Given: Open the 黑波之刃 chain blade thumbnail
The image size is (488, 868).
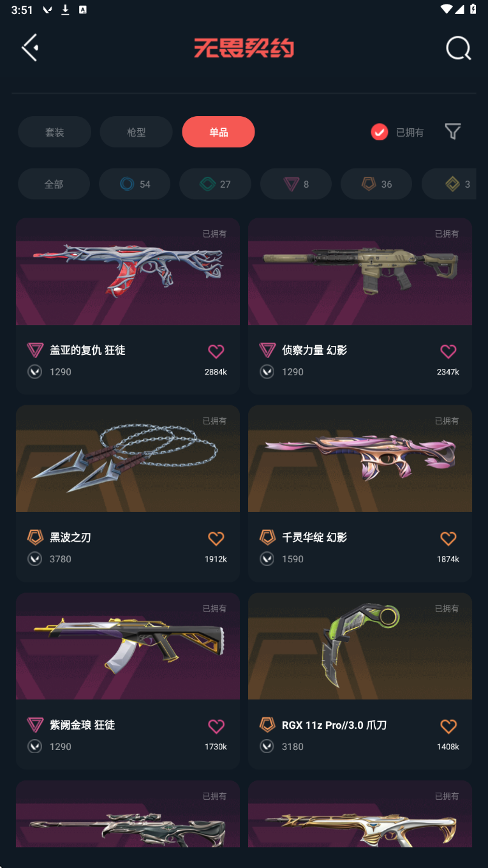Looking at the screenshot, I should (128, 459).
